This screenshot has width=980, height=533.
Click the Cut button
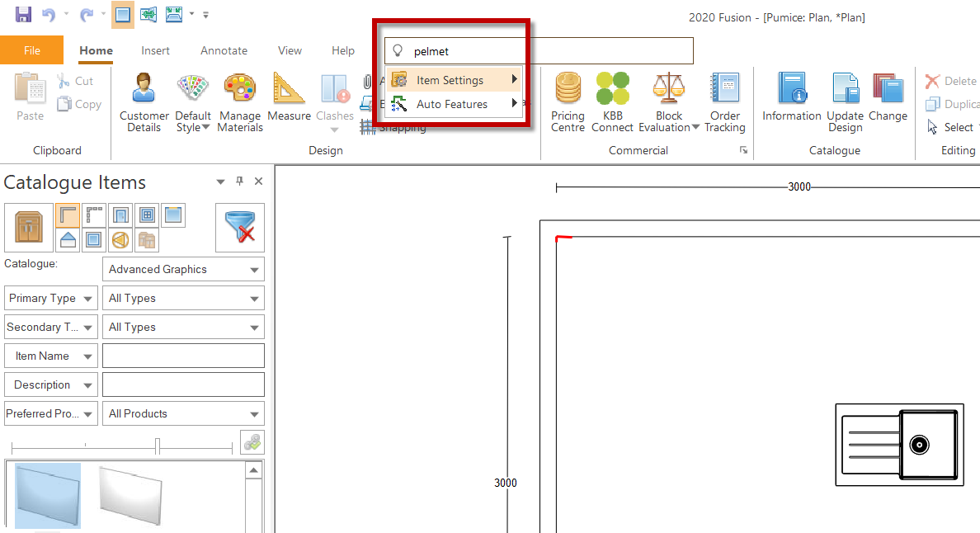[x=76, y=81]
